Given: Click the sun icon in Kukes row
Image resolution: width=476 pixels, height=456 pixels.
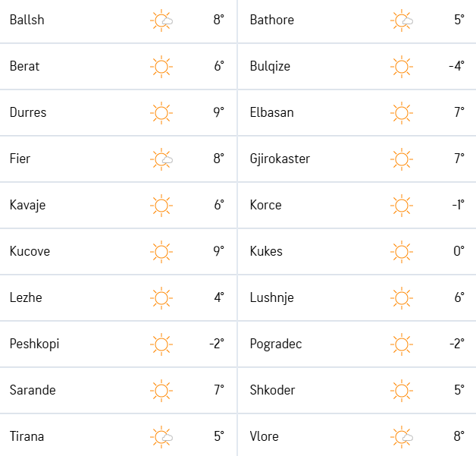Looking at the screenshot, I should point(402,252).
